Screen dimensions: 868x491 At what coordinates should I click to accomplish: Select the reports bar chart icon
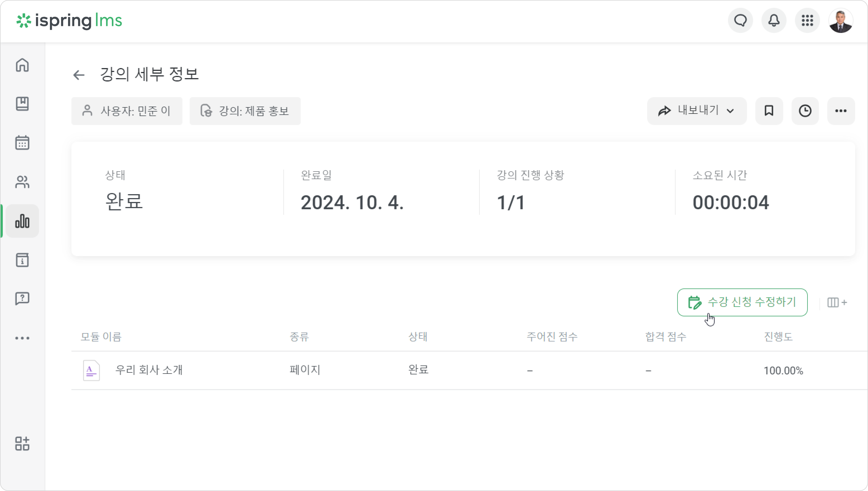[x=22, y=221]
